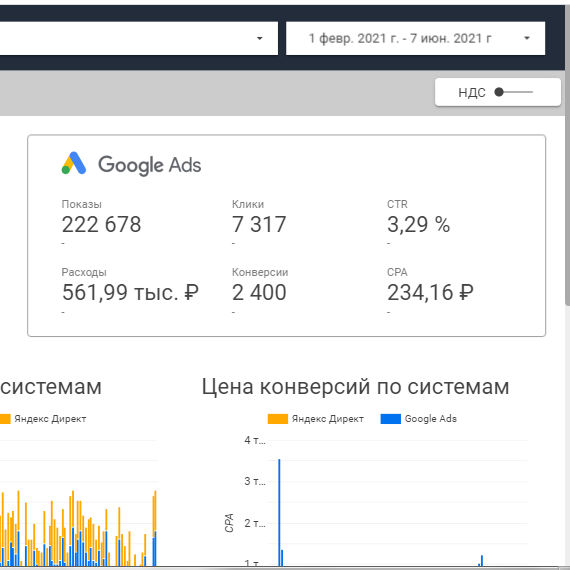Select the Показы value 222 678
This screenshot has height=570, width=570.
[101, 224]
